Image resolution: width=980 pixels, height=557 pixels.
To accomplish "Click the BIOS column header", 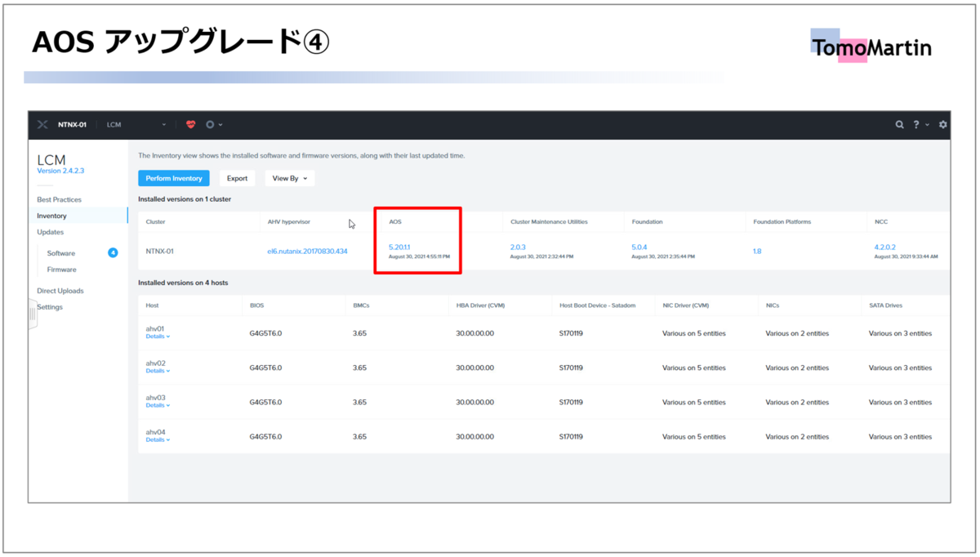I will (256, 305).
